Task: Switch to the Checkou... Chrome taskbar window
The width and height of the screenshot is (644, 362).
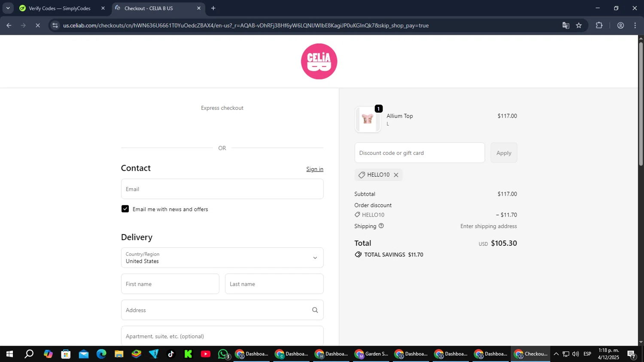Action: [531, 354]
